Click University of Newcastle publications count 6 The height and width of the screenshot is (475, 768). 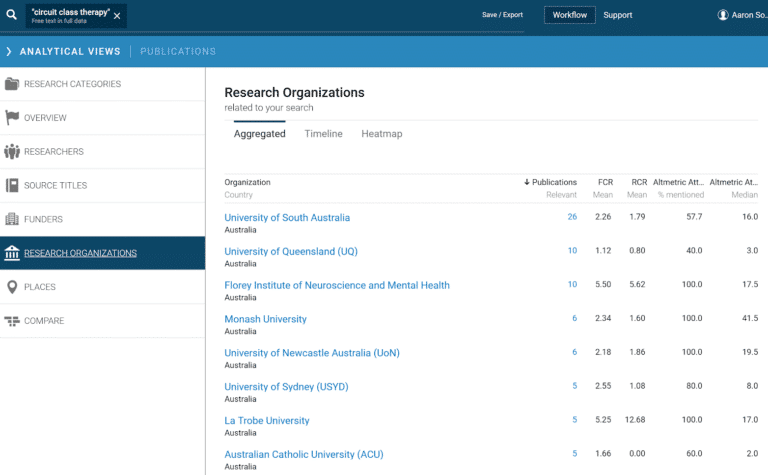(575, 352)
